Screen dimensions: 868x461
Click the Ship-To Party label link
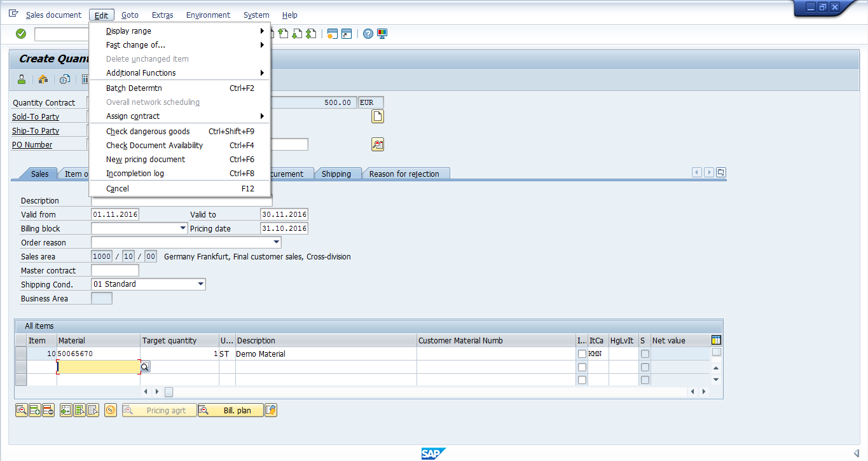(x=36, y=130)
